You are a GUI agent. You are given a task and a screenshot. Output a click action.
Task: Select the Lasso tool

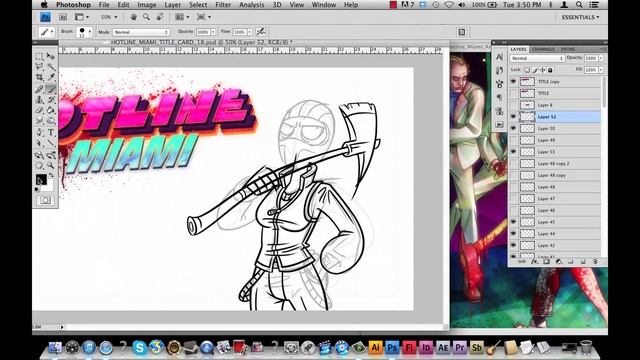pos(39,67)
